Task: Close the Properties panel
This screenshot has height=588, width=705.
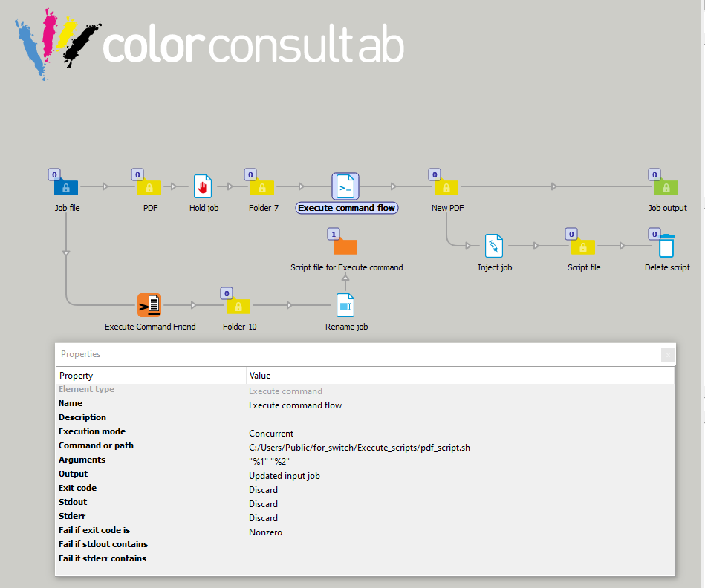Action: (x=668, y=355)
